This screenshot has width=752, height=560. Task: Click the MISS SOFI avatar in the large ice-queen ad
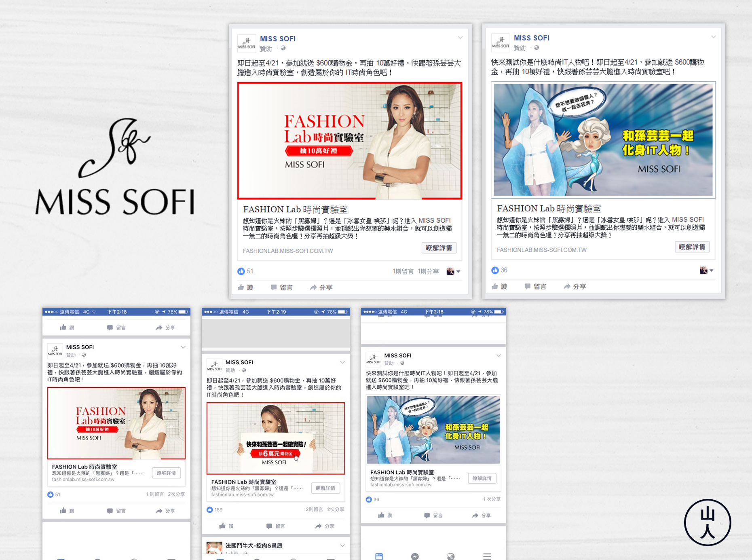click(x=501, y=43)
